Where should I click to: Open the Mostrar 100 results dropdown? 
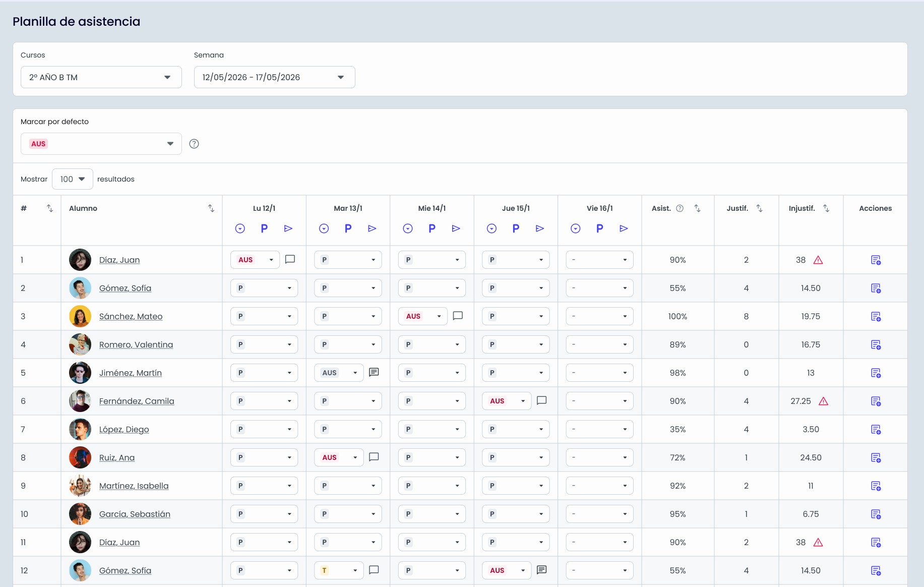point(73,179)
